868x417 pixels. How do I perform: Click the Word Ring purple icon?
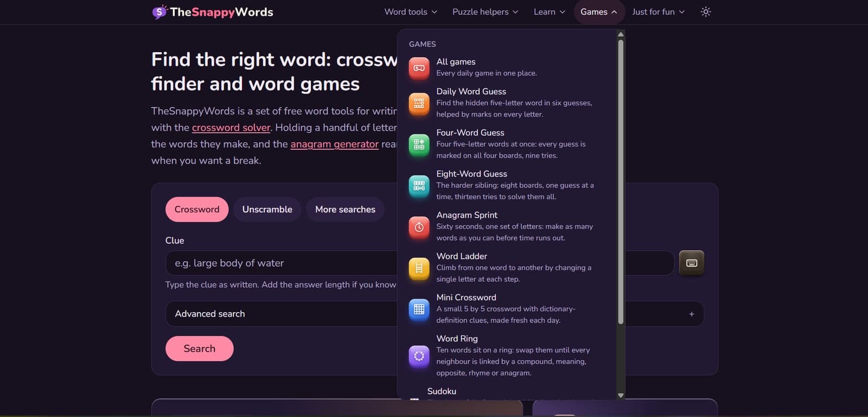(x=419, y=356)
